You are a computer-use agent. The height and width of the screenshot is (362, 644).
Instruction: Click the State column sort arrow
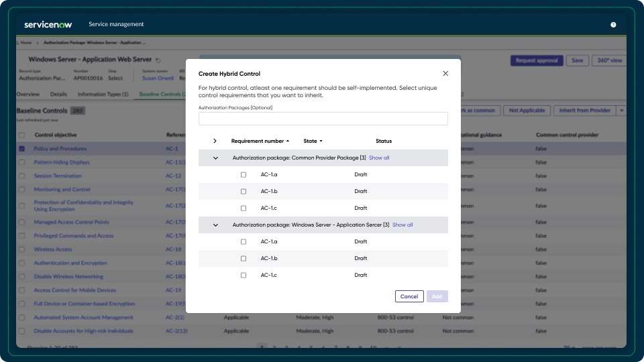pos(321,141)
